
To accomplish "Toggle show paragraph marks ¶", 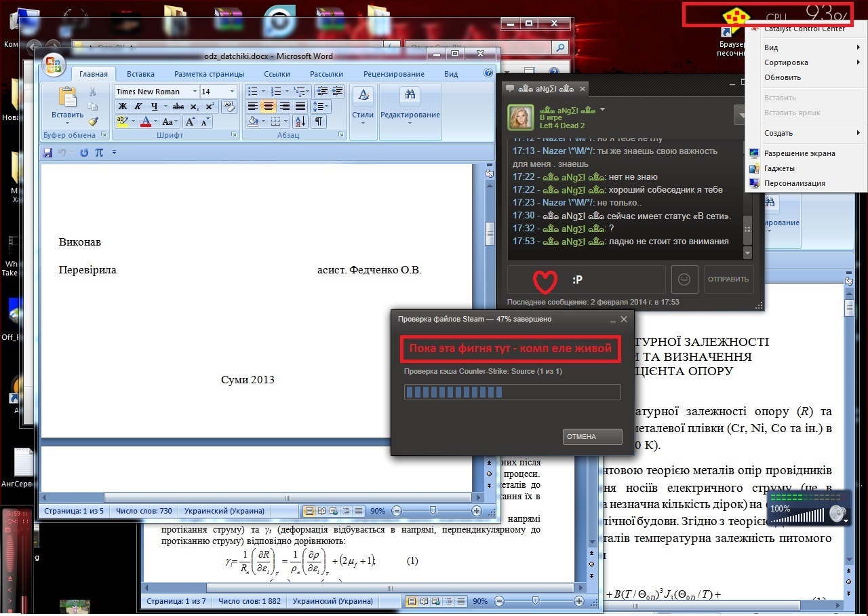I will click(x=318, y=122).
